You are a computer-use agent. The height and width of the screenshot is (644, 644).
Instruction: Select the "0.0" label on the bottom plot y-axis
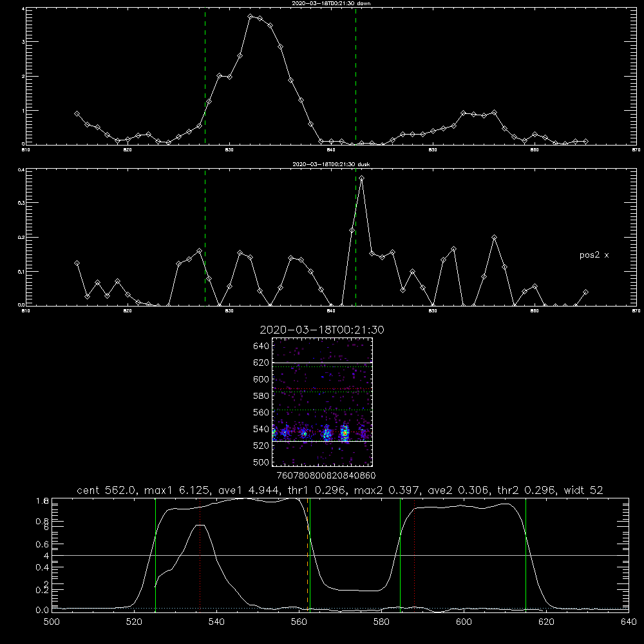43,610
